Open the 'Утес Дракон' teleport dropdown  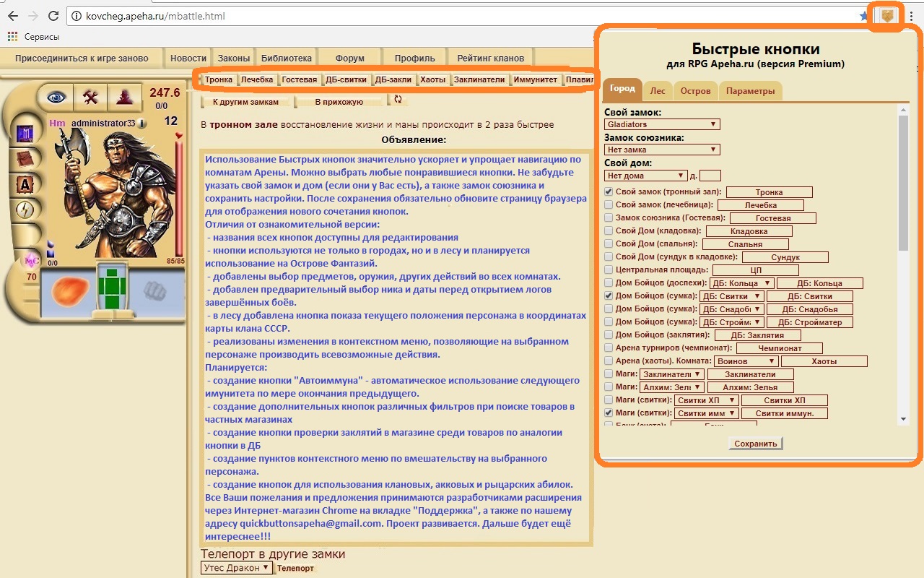click(236, 568)
